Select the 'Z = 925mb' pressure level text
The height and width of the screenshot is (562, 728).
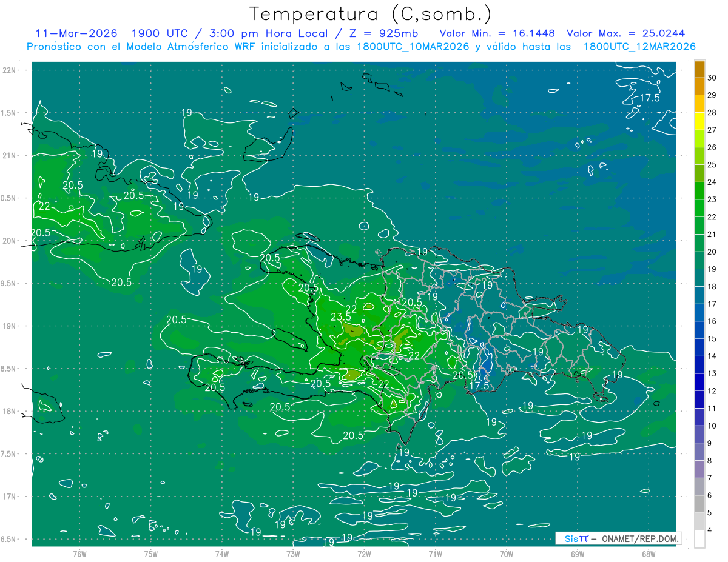(382, 33)
